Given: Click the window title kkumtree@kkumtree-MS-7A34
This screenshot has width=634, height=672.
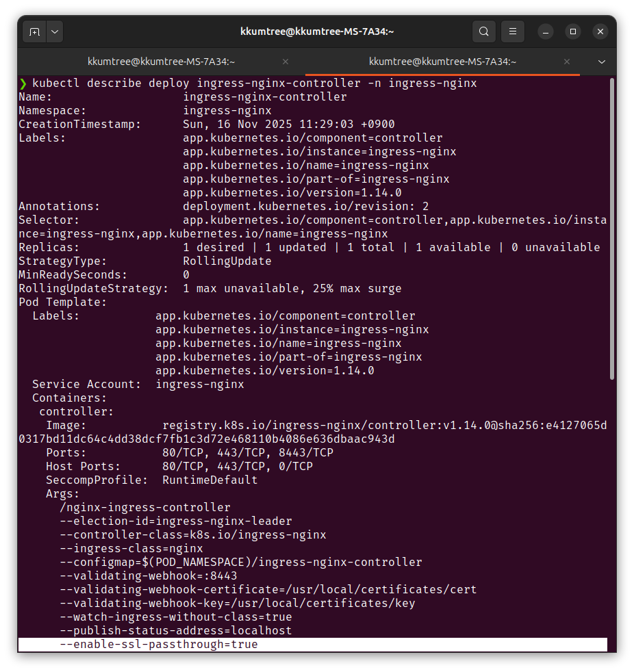Looking at the screenshot, I should click(317, 31).
